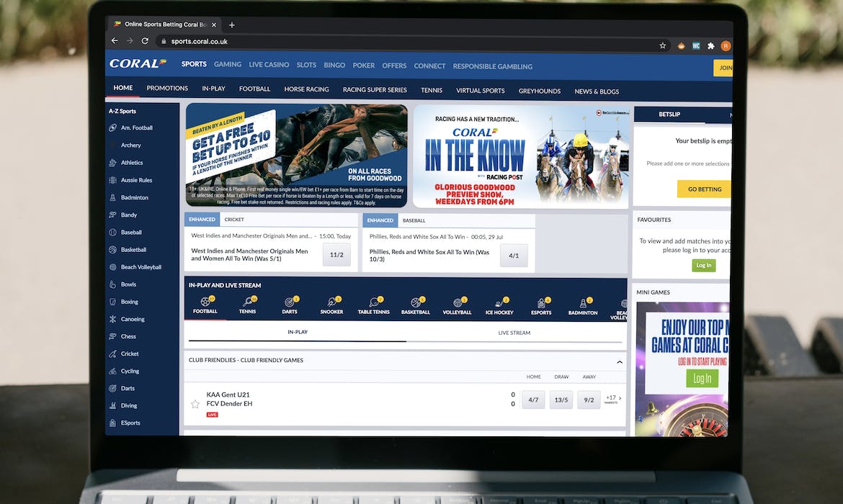Open the Canoeing sidebar icon
The width and height of the screenshot is (843, 504).
click(112, 319)
